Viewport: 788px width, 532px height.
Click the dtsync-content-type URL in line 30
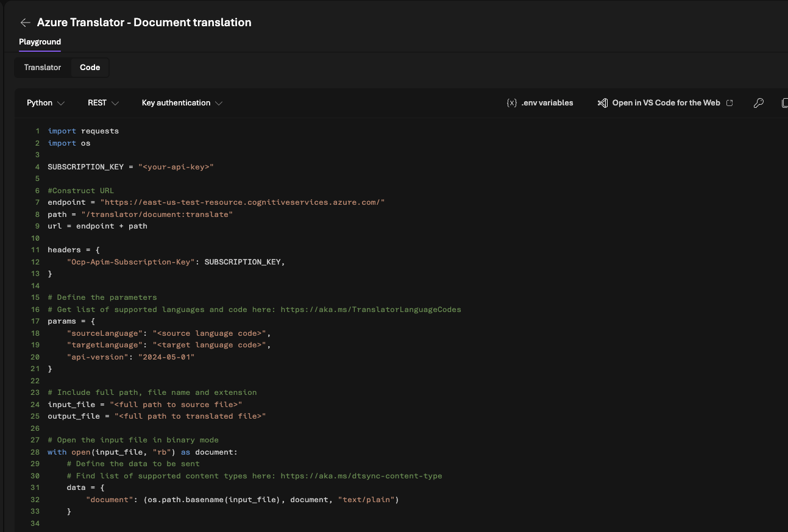(x=361, y=476)
